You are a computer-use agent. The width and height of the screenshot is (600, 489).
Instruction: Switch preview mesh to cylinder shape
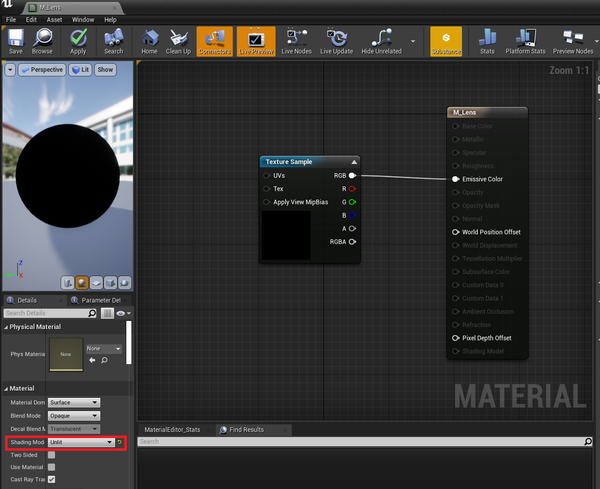[x=69, y=283]
